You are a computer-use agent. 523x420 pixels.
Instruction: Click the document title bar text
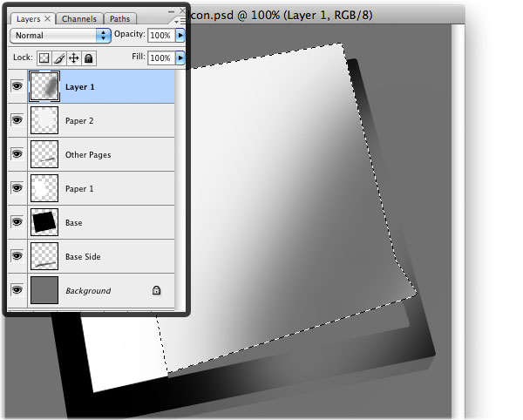click(280, 16)
